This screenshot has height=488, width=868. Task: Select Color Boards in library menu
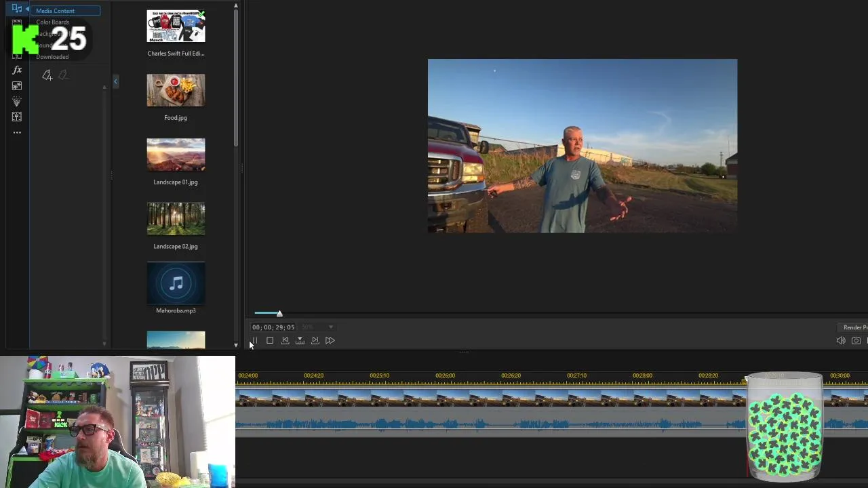click(x=52, y=22)
